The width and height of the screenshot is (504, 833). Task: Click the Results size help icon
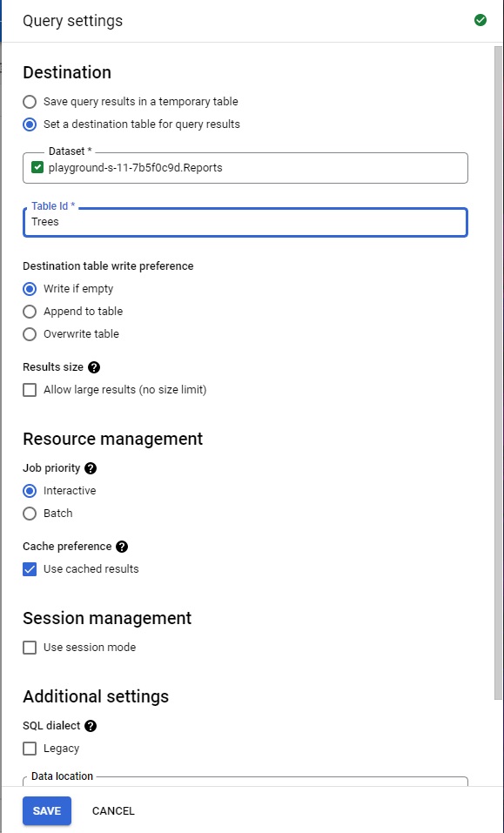(x=94, y=367)
